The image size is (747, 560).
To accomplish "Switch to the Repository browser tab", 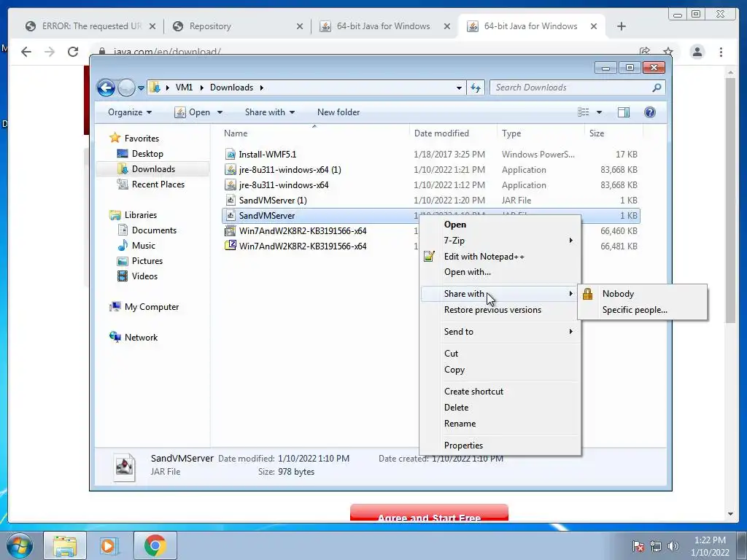I will [237, 26].
